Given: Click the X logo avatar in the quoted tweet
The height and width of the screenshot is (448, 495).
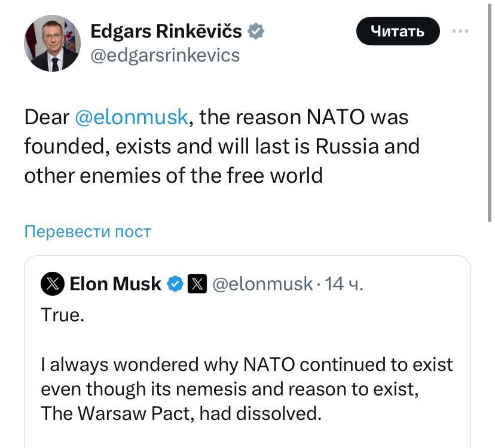Looking at the screenshot, I should pos(53,284).
